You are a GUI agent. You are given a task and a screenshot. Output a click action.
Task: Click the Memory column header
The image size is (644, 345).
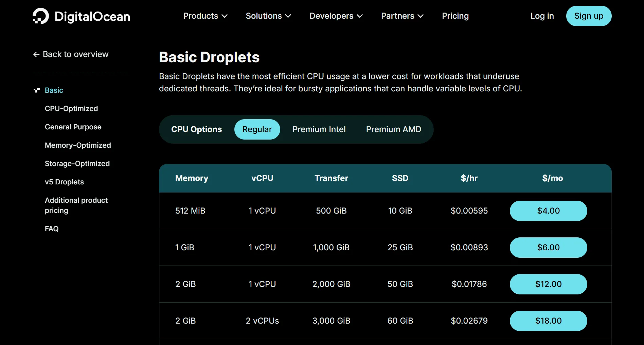[x=192, y=178]
